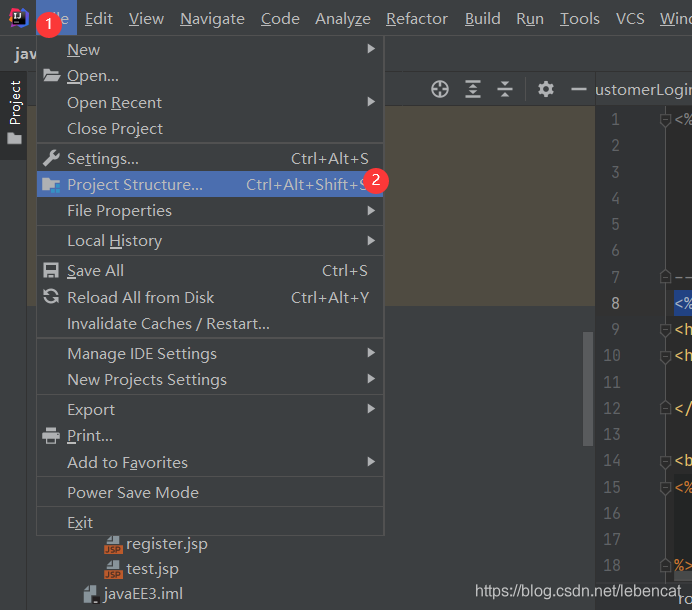This screenshot has width=692, height=610.
Task: Open the Edit menu
Action: point(98,19)
